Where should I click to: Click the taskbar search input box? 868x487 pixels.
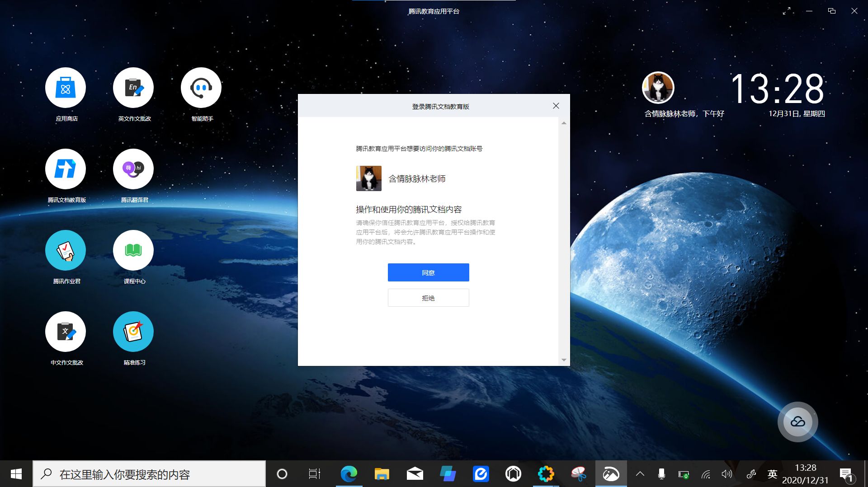[x=149, y=474]
